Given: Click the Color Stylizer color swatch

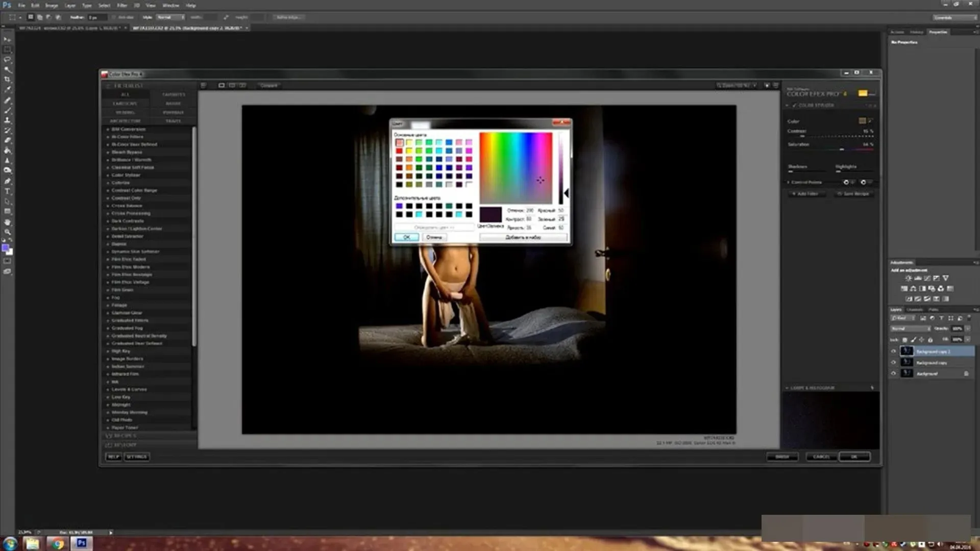Looking at the screenshot, I should pos(862,121).
